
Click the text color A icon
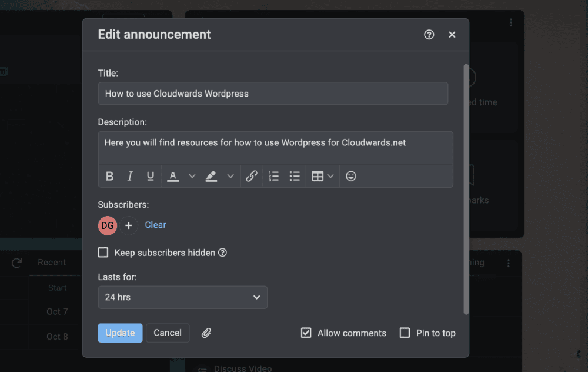(x=172, y=176)
